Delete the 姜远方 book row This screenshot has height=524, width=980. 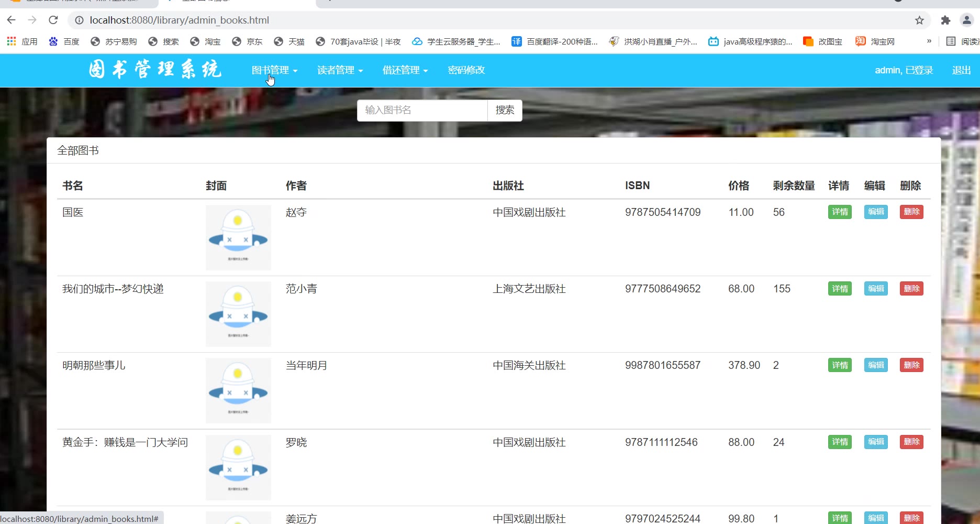click(x=911, y=518)
